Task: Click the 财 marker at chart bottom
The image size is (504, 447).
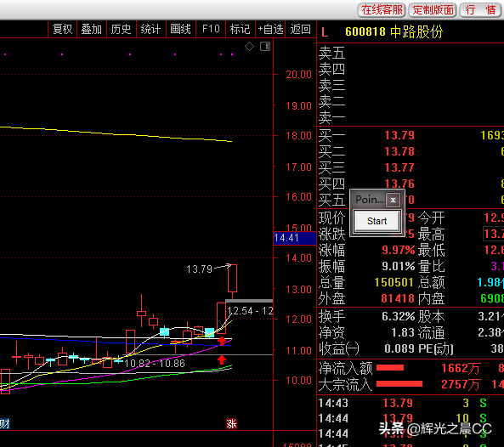Action: click(x=4, y=424)
